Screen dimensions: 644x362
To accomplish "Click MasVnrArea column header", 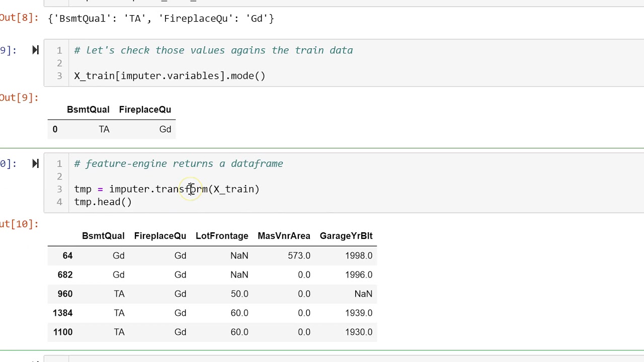I will (284, 236).
